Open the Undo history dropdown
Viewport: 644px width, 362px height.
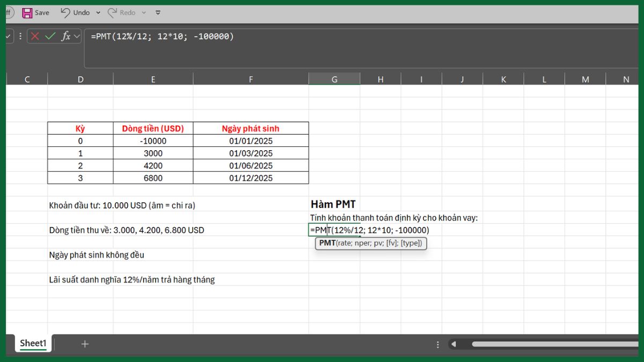[98, 12]
